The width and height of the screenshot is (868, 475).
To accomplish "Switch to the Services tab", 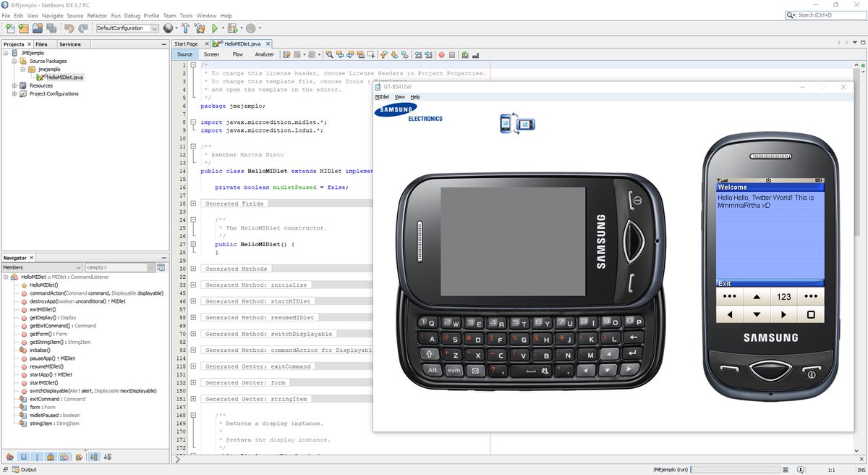I will point(69,44).
